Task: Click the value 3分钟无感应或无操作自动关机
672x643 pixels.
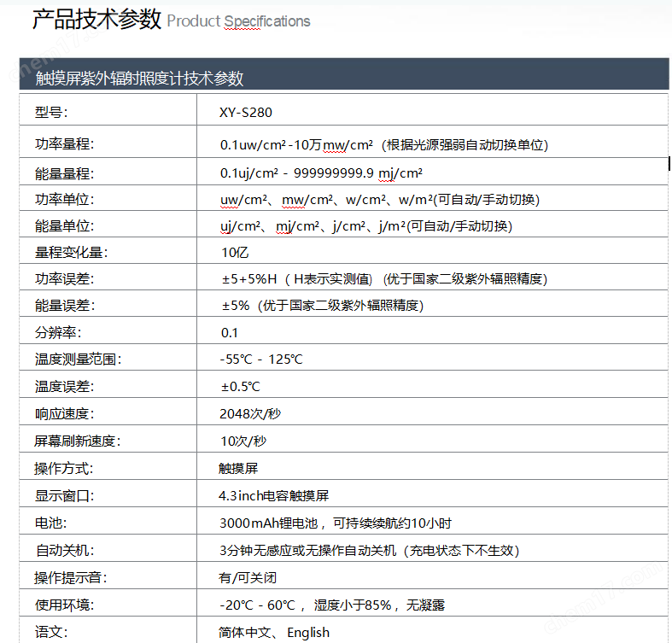Action: pos(307,551)
